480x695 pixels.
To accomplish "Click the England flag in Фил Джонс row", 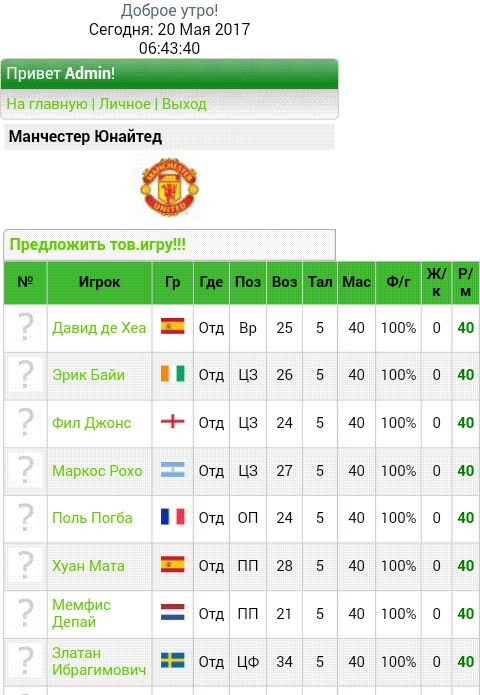I will (172, 421).
